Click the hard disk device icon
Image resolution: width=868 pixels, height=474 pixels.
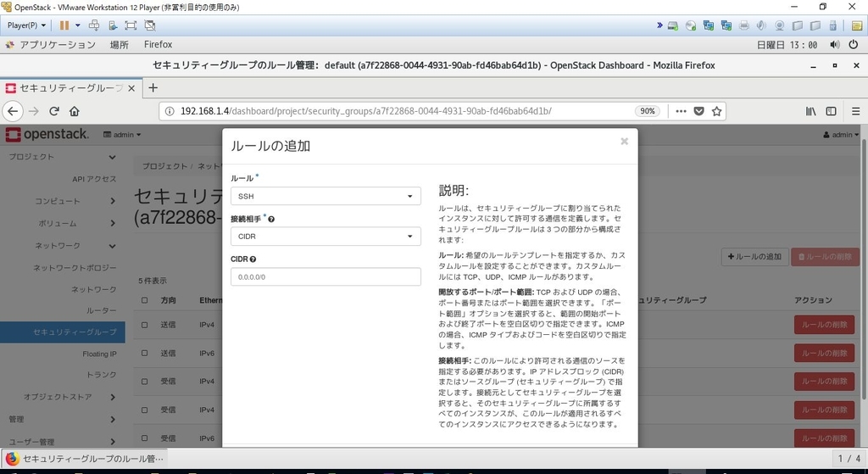(673, 25)
